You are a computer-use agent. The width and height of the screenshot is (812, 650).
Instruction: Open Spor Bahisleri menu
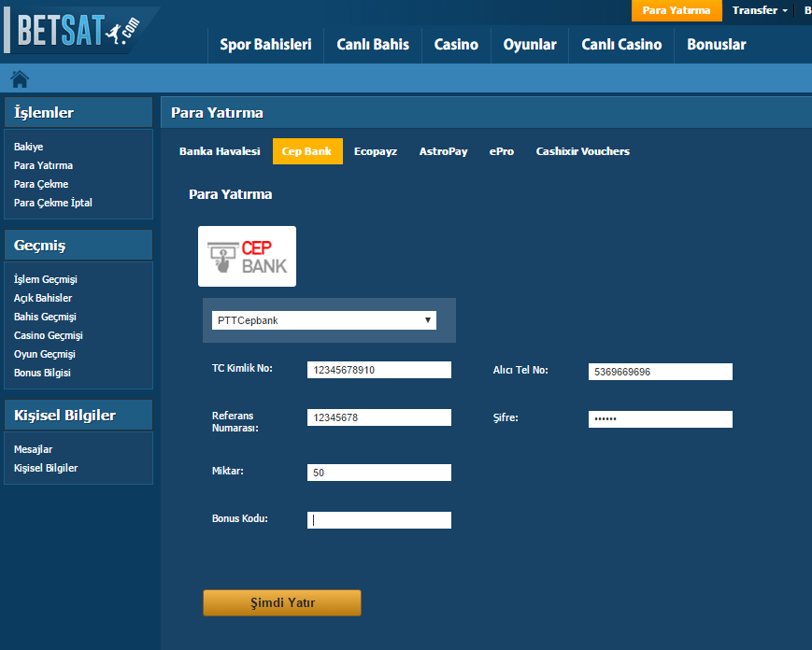click(x=265, y=45)
